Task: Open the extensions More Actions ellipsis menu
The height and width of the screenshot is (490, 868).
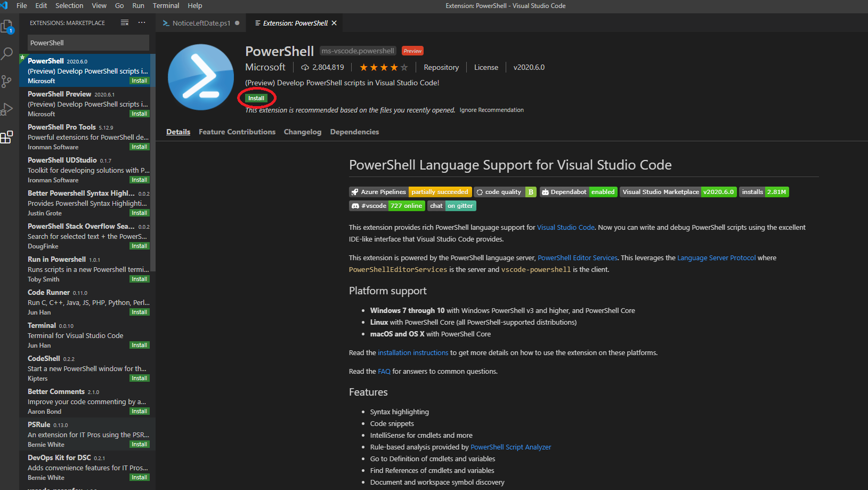Action: [141, 22]
